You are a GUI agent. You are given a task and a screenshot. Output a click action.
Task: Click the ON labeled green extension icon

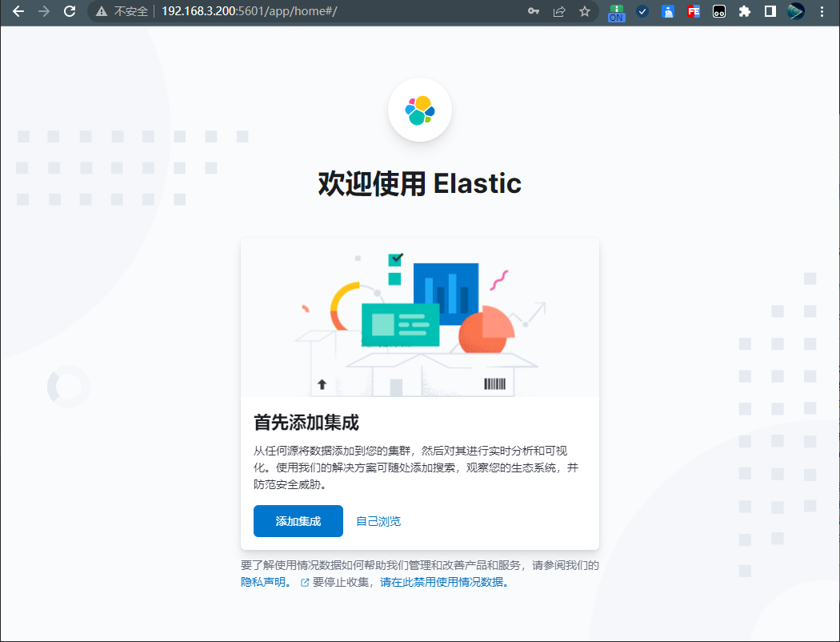click(x=616, y=12)
